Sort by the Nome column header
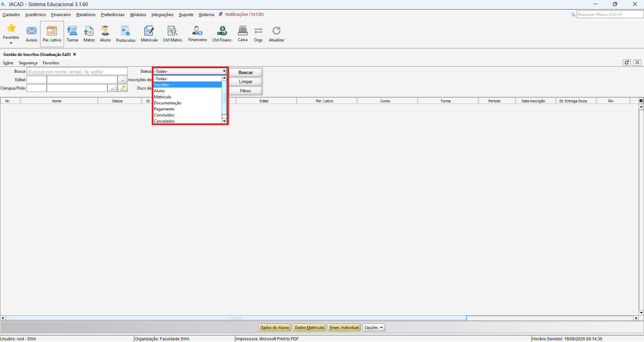 pos(59,101)
